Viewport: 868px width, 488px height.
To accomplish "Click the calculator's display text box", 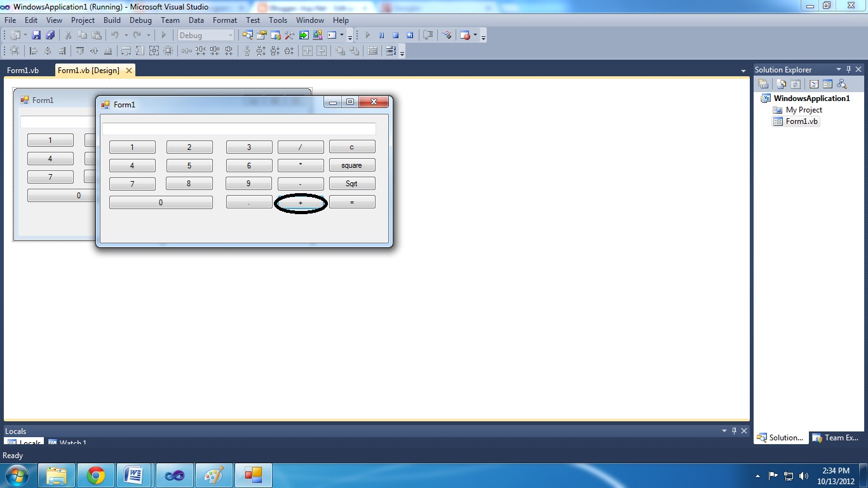I will coord(240,128).
